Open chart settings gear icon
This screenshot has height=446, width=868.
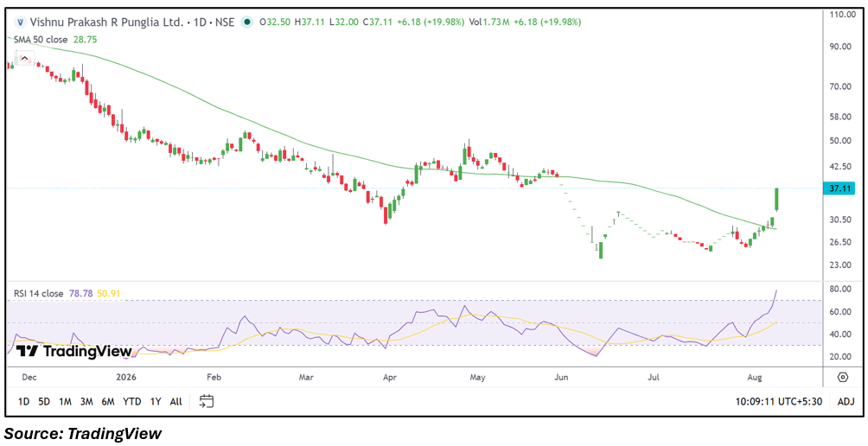843,378
